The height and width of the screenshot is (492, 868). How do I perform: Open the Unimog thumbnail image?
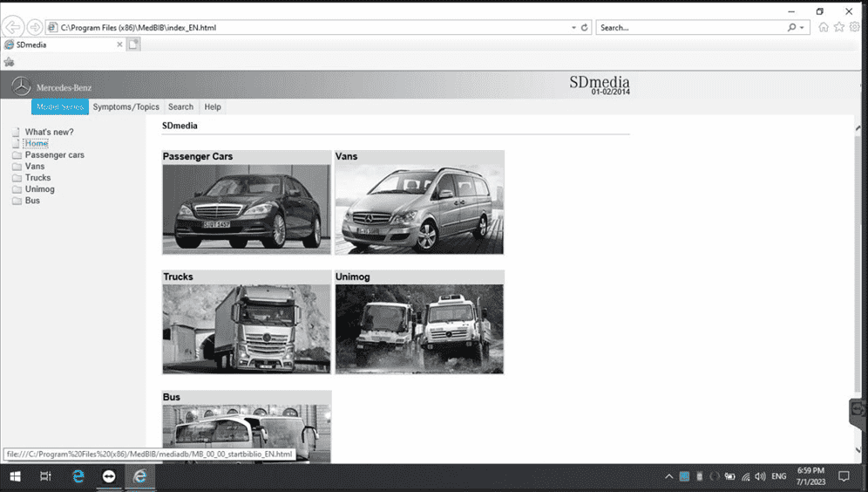(419, 329)
